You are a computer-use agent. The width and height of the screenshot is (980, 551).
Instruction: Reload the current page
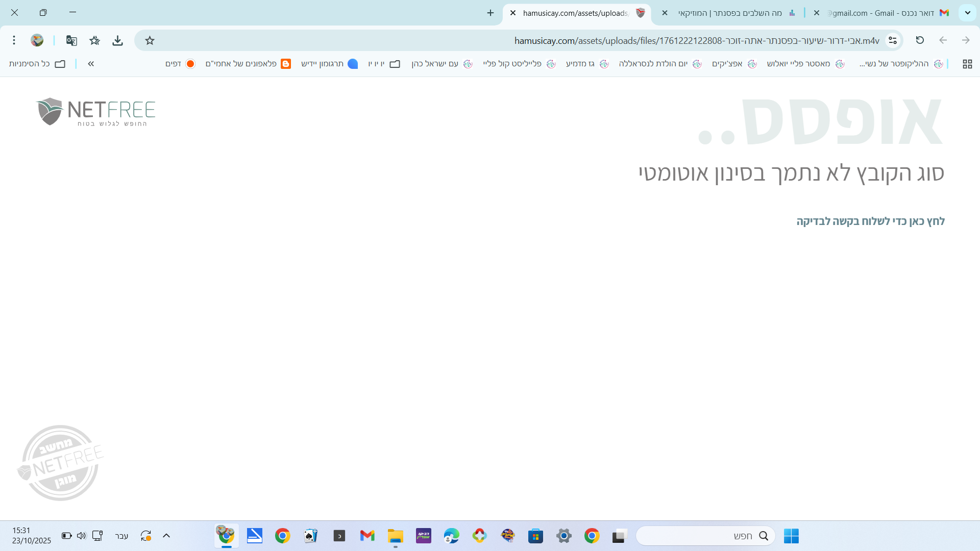point(920,40)
